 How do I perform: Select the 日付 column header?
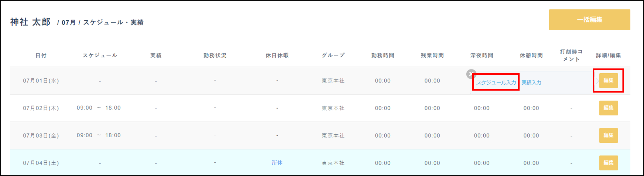(41, 55)
